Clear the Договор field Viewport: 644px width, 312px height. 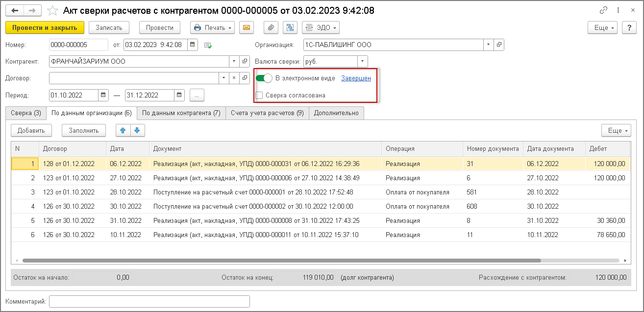coord(234,78)
